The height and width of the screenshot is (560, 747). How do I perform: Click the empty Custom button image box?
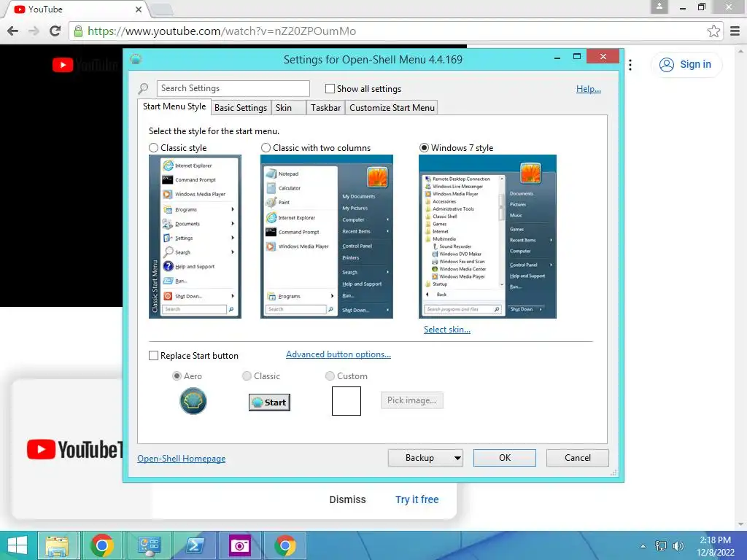point(347,401)
